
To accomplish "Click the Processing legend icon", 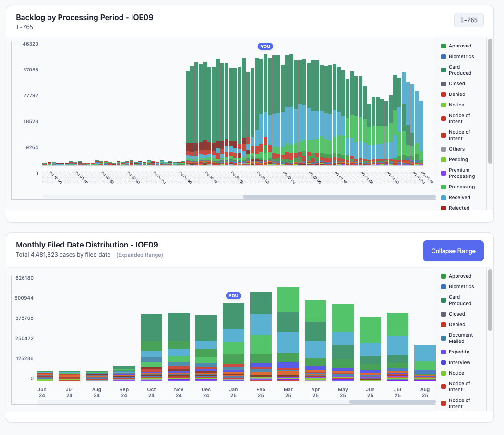I will point(443,187).
